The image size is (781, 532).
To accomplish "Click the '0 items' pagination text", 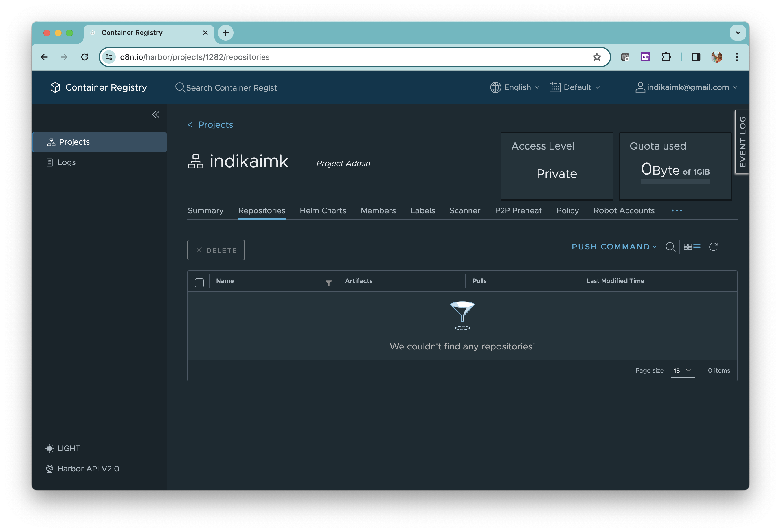I will click(719, 370).
